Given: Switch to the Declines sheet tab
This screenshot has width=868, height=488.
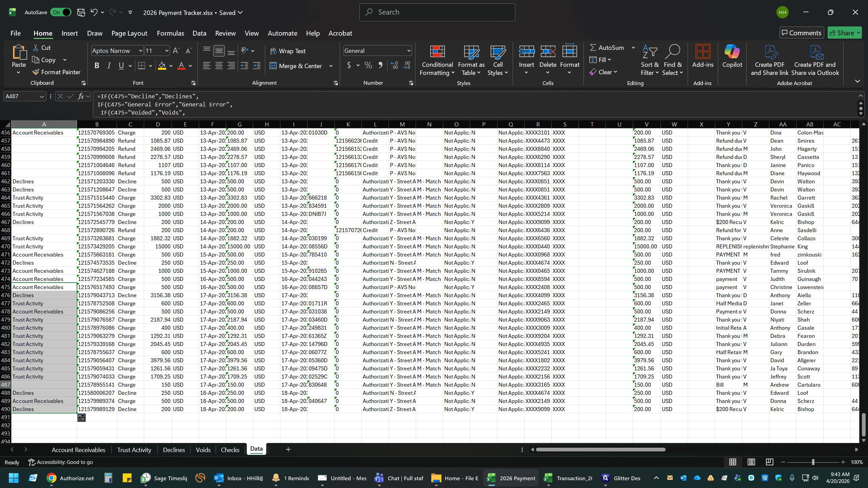Looking at the screenshot, I should 174,450.
